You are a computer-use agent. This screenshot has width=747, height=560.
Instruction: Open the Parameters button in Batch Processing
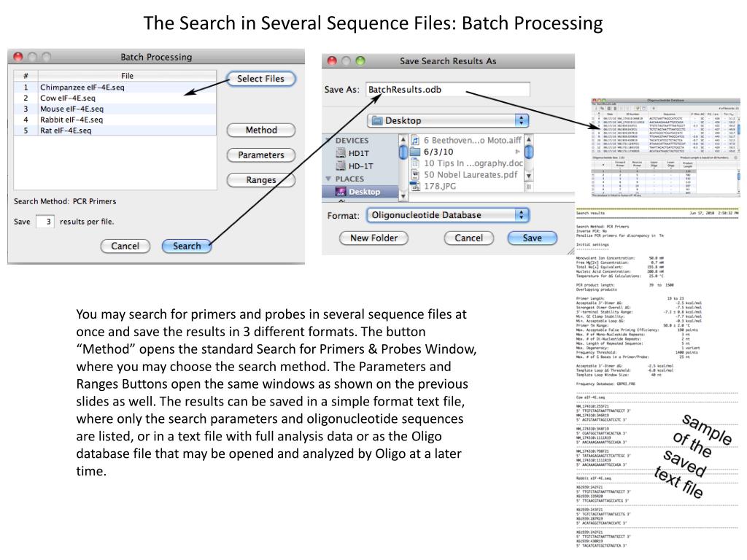point(260,155)
